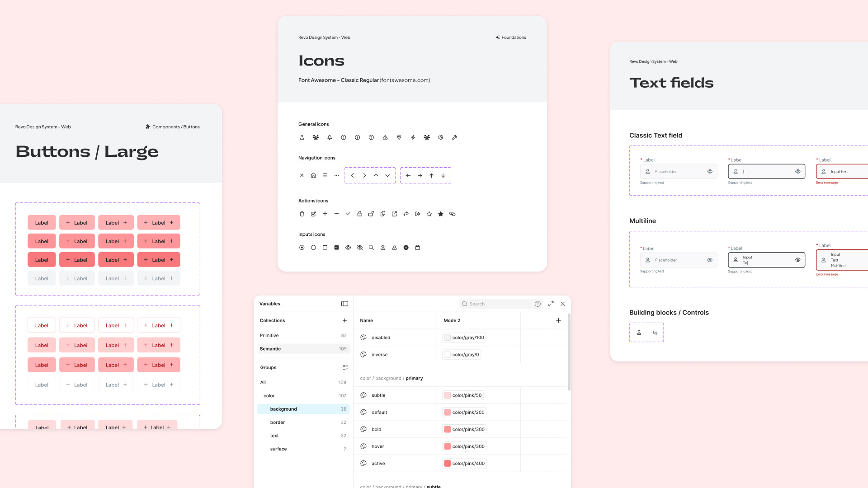Click the home icon in Navigation icons
The height and width of the screenshot is (488, 868).
tap(313, 175)
